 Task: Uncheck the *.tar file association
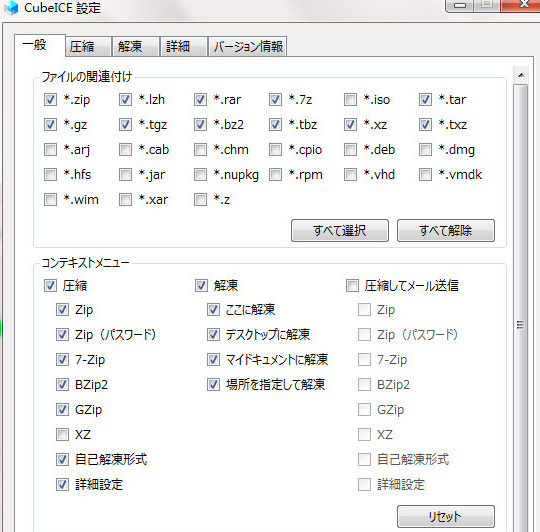pyautogui.click(x=426, y=100)
